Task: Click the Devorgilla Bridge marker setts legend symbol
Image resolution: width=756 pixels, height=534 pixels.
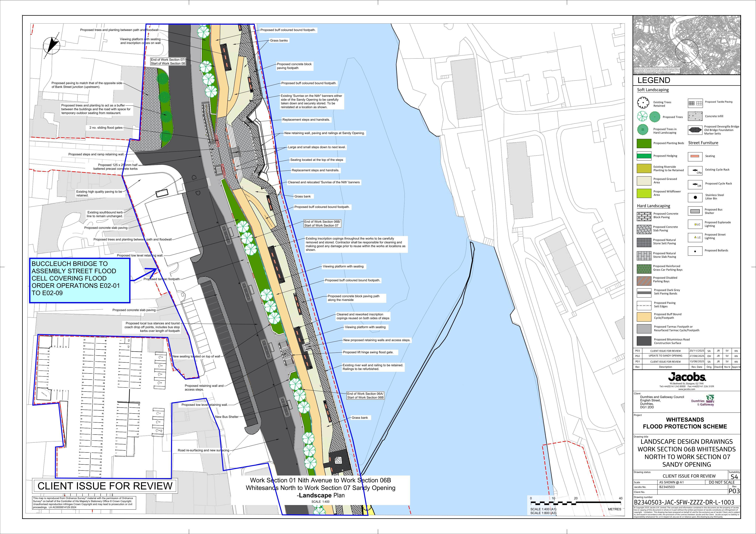Action: [695, 130]
